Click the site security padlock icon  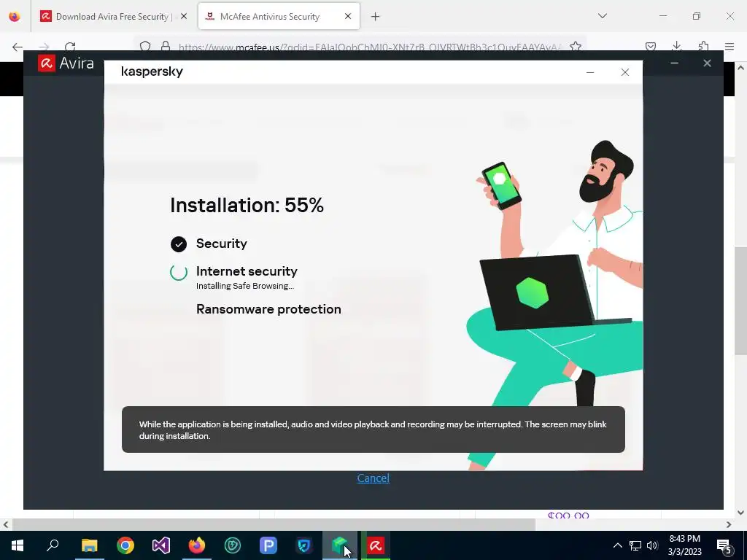166,47
